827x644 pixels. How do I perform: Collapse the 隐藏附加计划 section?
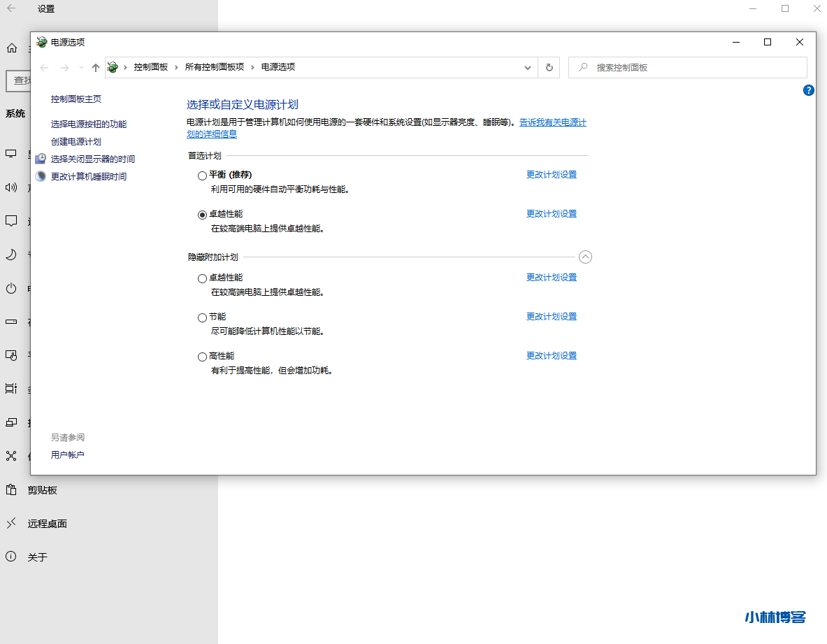pos(586,257)
